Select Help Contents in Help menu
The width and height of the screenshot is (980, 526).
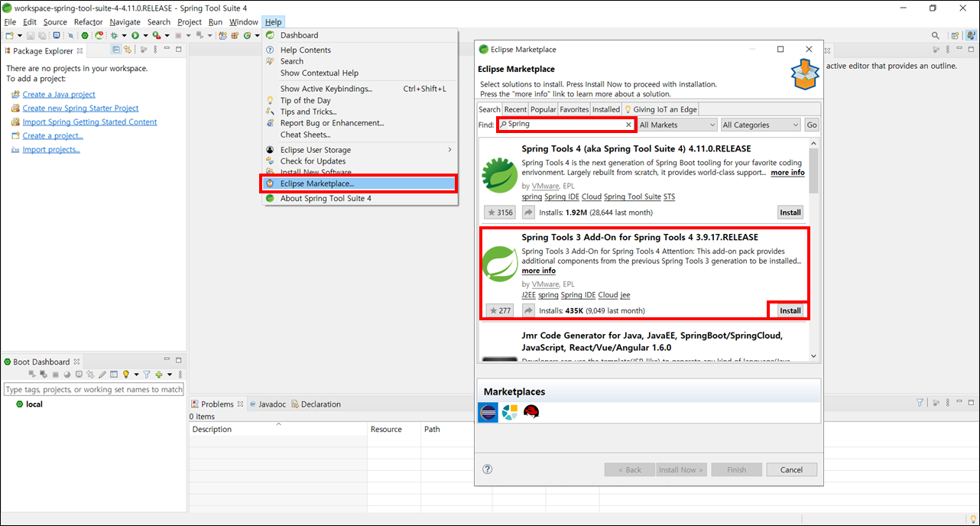point(306,50)
